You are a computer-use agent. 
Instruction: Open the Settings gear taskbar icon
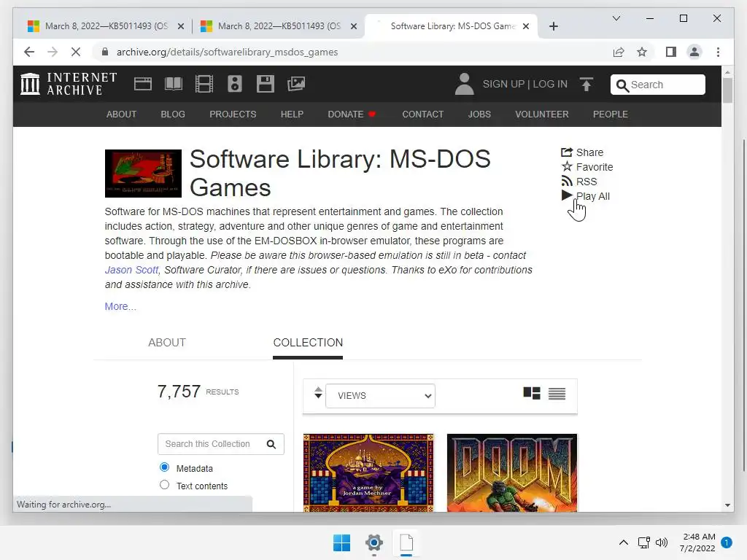pyautogui.click(x=374, y=542)
